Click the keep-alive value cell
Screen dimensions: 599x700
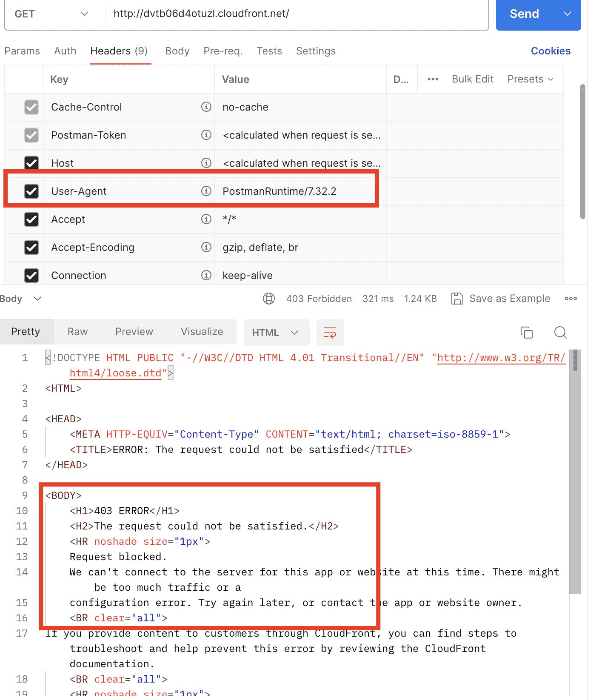pyautogui.click(x=300, y=276)
